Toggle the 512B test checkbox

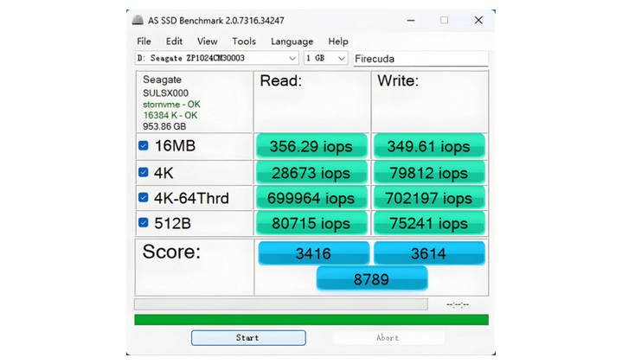pos(144,223)
